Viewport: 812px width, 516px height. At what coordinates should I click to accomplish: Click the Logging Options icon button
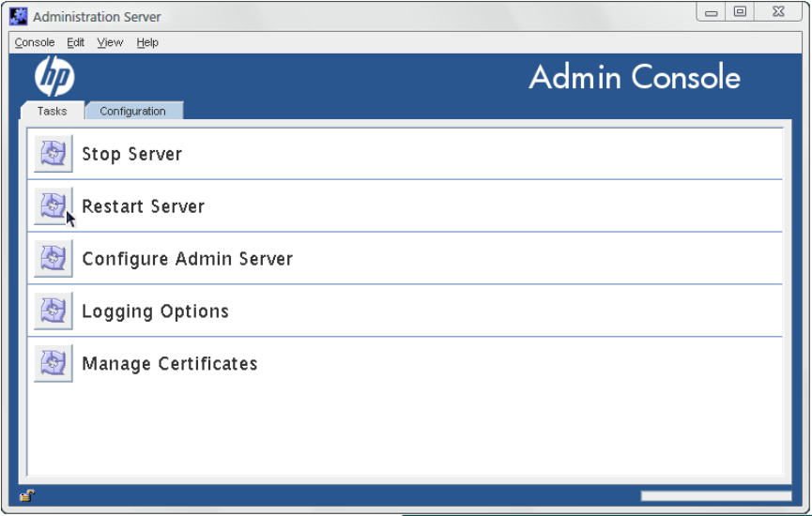coord(54,311)
